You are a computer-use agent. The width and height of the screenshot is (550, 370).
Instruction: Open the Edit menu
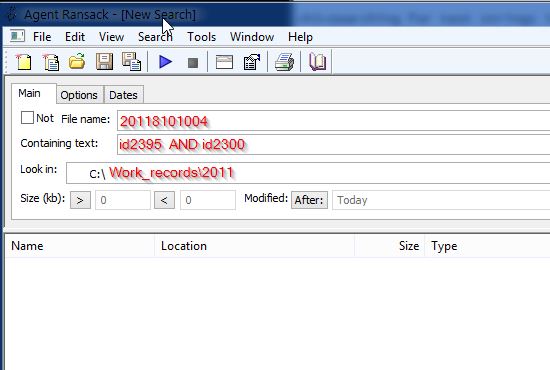click(75, 37)
